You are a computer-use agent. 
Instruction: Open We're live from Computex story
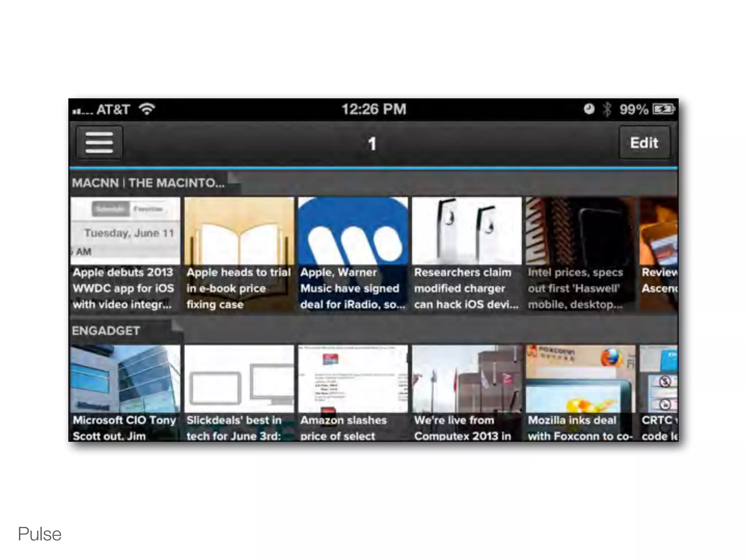click(467, 393)
